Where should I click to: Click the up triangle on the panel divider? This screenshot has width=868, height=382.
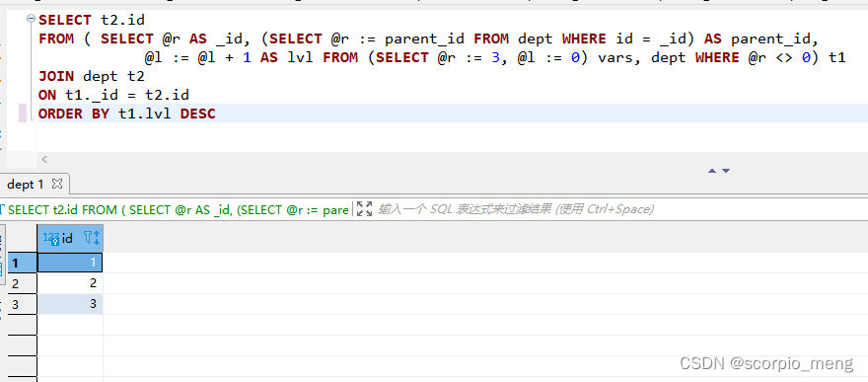pos(712,171)
